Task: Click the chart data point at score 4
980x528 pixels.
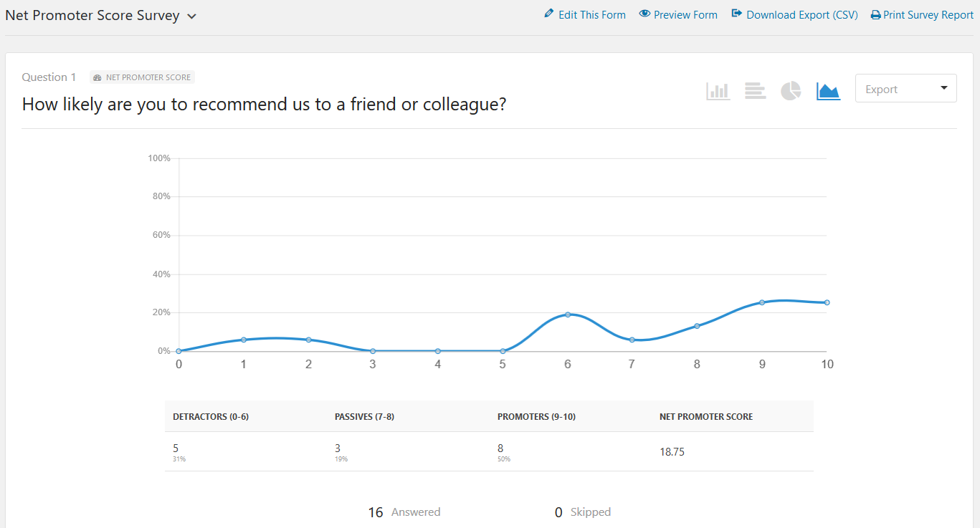Action: (x=438, y=351)
